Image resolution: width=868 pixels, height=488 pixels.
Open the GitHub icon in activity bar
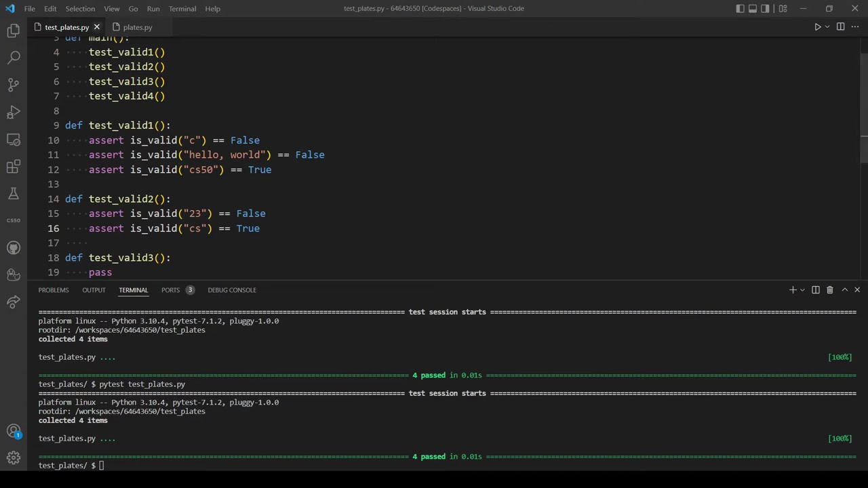[x=14, y=248]
